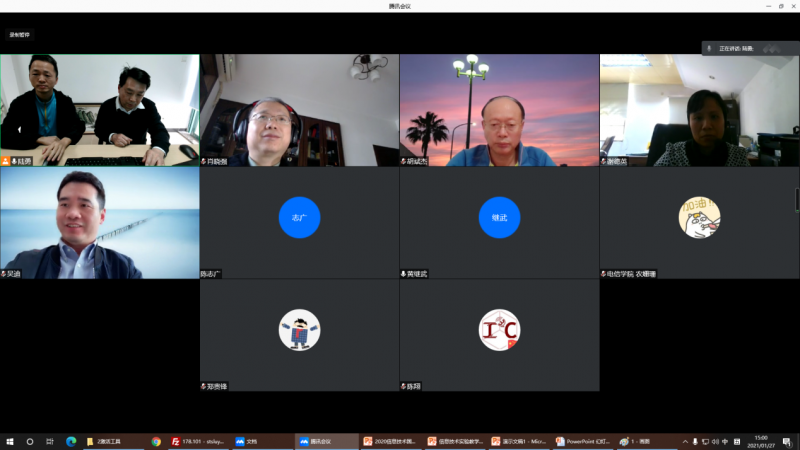Viewport: 800px width, 450px height.
Task: Open the 文档 window from taskbar
Action: click(x=261, y=441)
